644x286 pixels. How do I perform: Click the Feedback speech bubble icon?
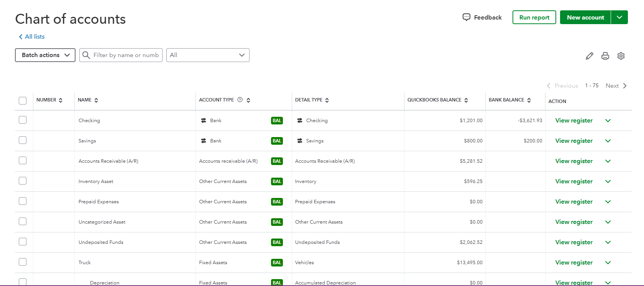point(466,17)
